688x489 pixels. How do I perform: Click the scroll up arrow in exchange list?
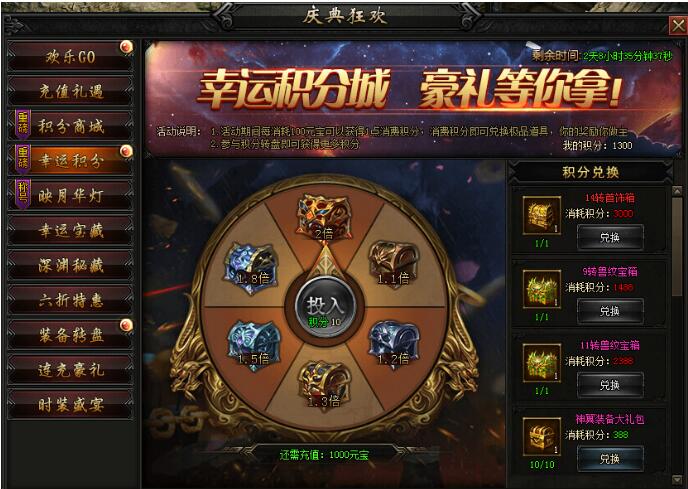(x=677, y=191)
